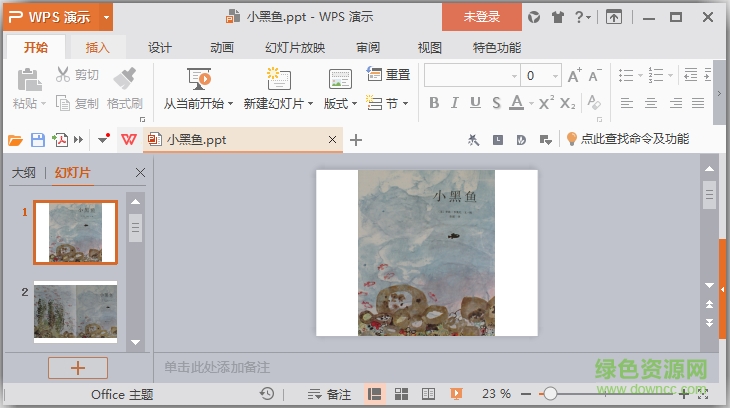730x408 pixels.
Task: Switch to slide sorter view icon
Action: pos(401,394)
